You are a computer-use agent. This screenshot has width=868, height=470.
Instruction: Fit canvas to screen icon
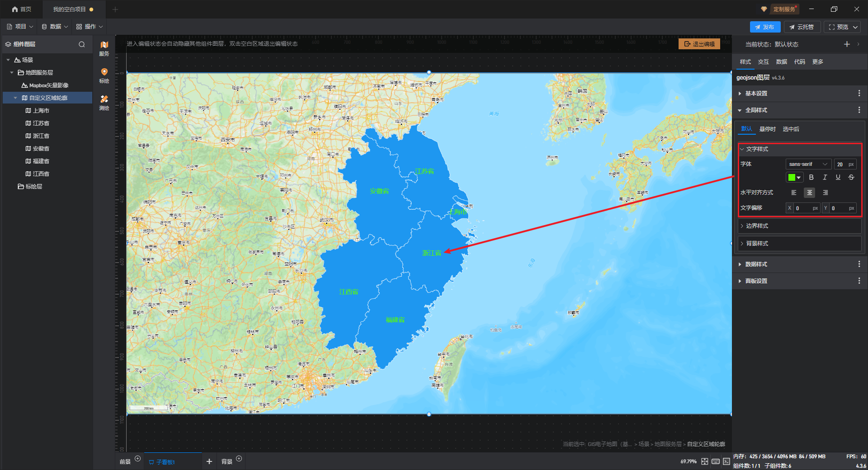(x=705, y=461)
